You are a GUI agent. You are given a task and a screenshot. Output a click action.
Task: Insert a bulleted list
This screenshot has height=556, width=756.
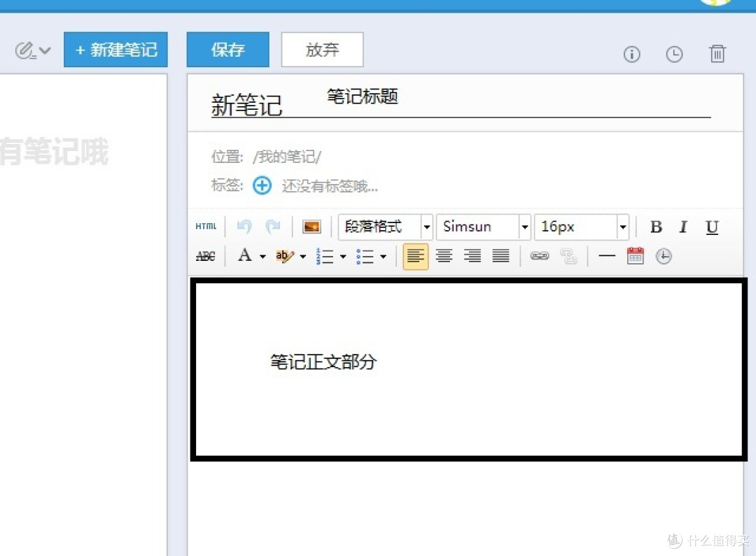[x=365, y=256]
